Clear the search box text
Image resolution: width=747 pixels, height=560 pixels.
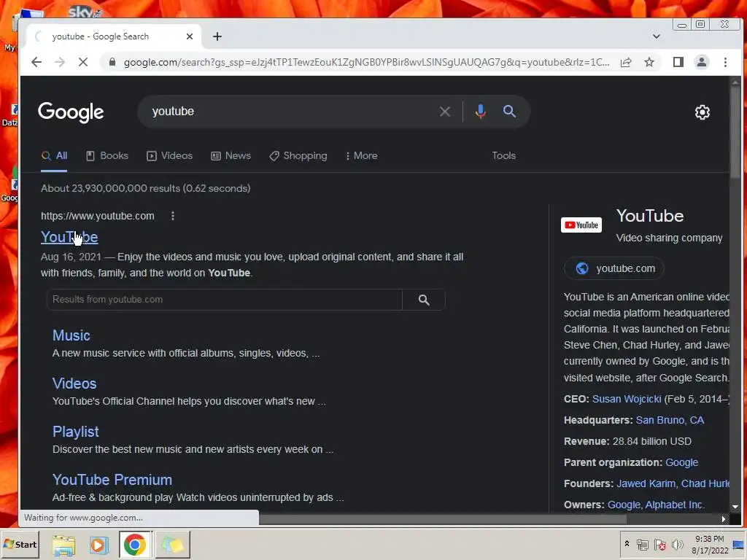click(x=445, y=112)
